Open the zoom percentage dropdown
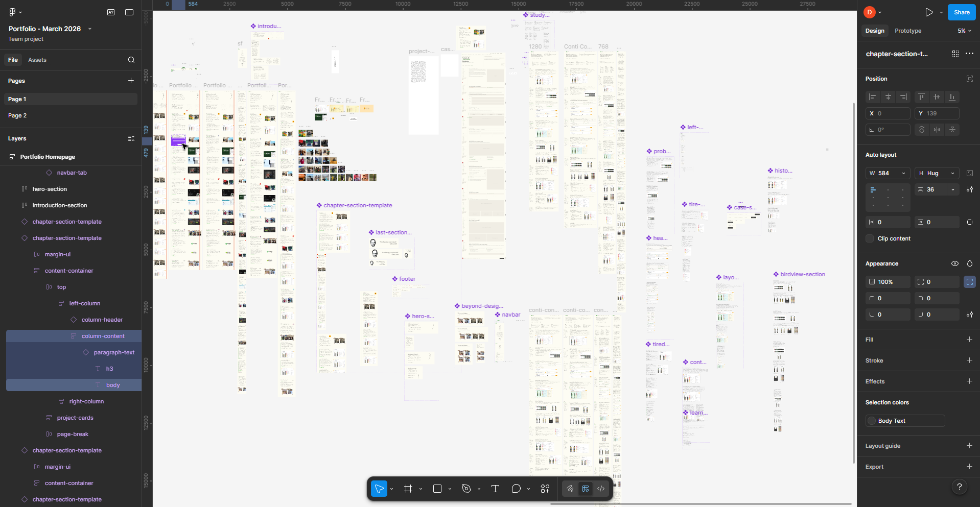 click(964, 31)
